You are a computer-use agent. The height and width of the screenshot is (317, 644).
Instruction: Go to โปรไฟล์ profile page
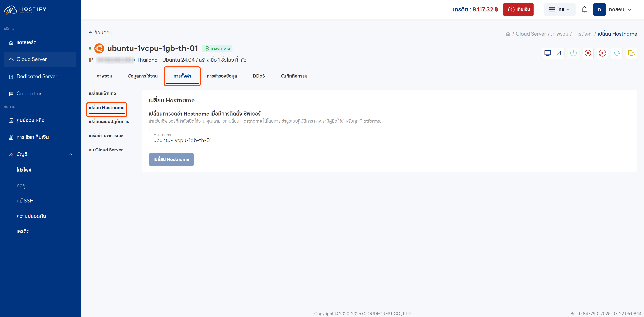point(24,170)
